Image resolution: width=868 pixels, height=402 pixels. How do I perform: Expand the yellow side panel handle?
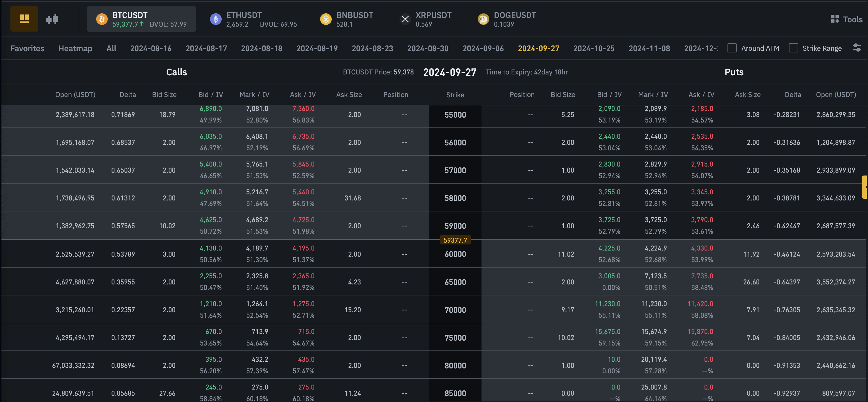[864, 187]
